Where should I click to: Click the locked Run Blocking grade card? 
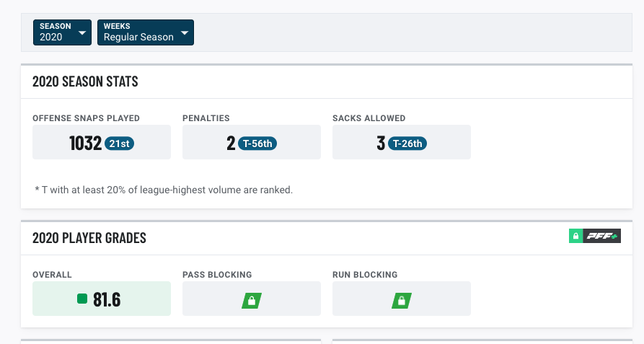401,299
